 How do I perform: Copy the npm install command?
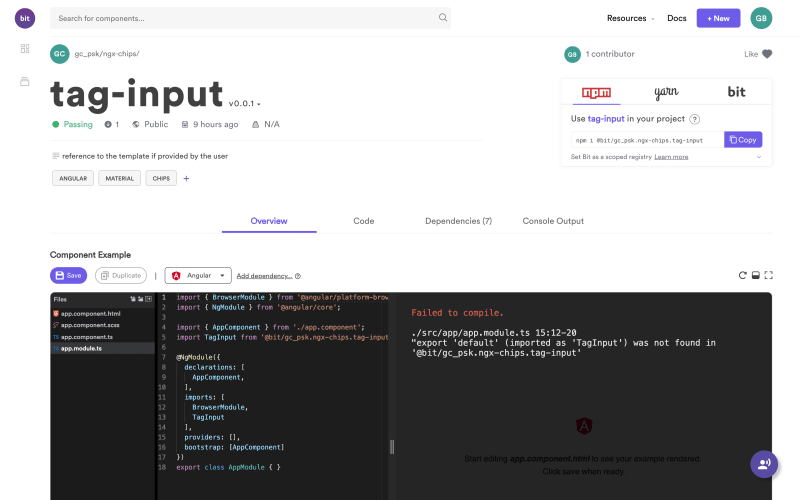click(x=743, y=140)
